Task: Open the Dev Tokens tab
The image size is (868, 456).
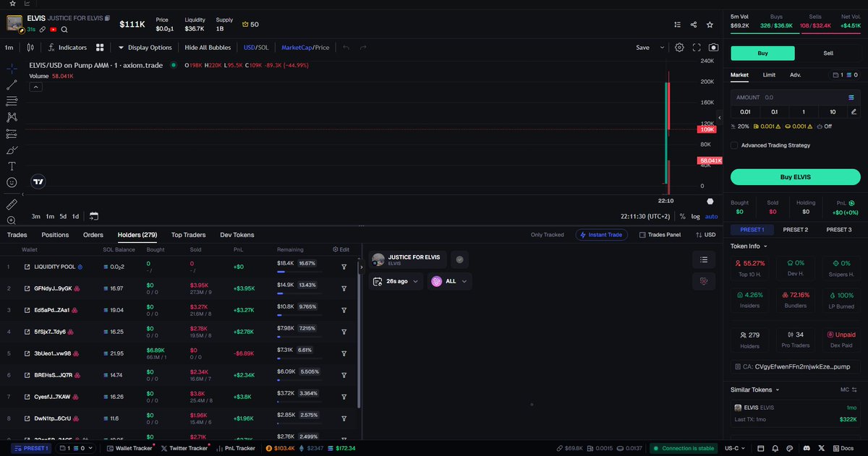Action: [x=237, y=235]
